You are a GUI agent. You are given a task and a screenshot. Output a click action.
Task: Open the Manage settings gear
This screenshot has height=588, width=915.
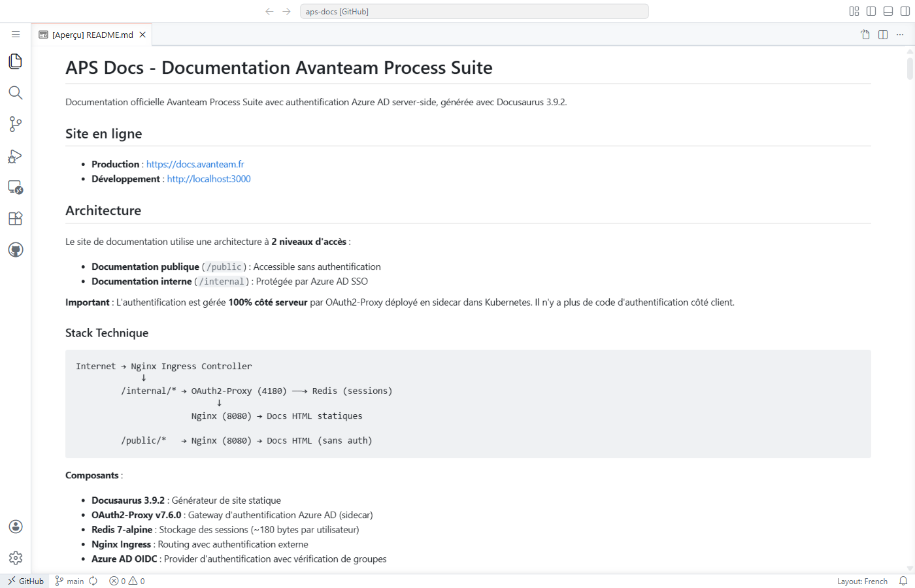(x=15, y=557)
